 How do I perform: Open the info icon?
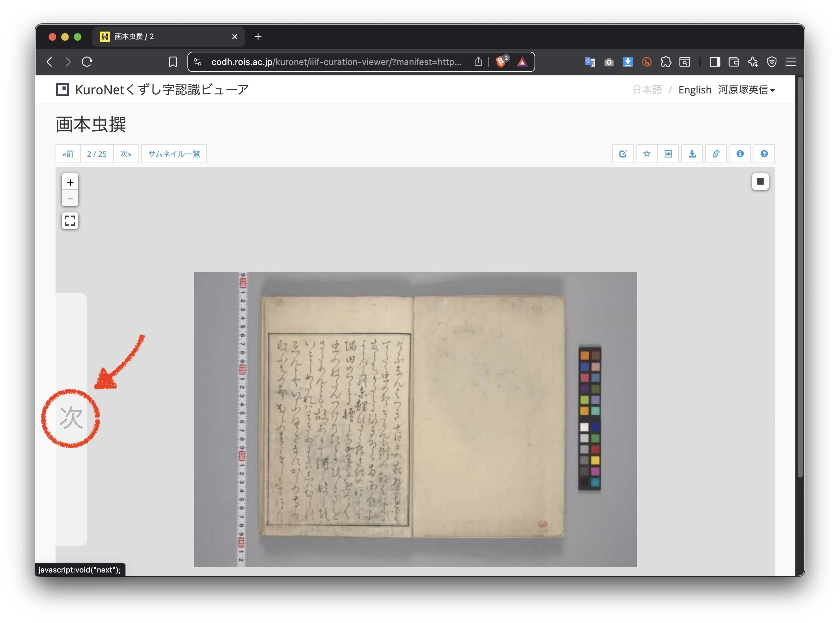[740, 154]
